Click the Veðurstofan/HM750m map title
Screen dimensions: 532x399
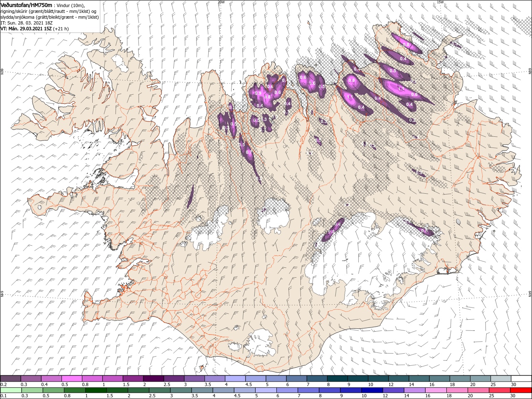click(x=26, y=5)
